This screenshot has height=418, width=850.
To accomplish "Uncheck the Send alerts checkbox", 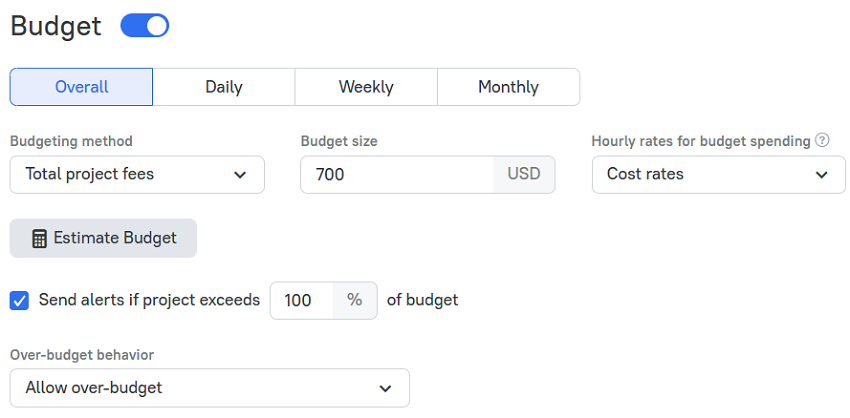I will [x=20, y=300].
